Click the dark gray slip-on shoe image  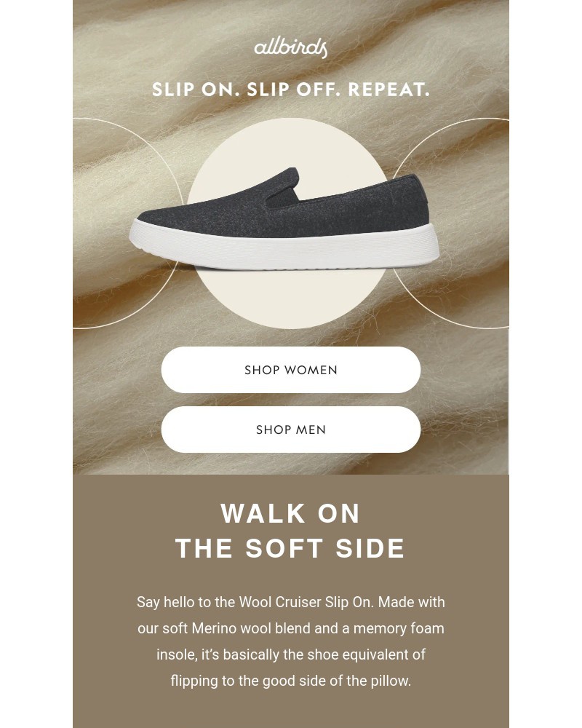tap(284, 219)
